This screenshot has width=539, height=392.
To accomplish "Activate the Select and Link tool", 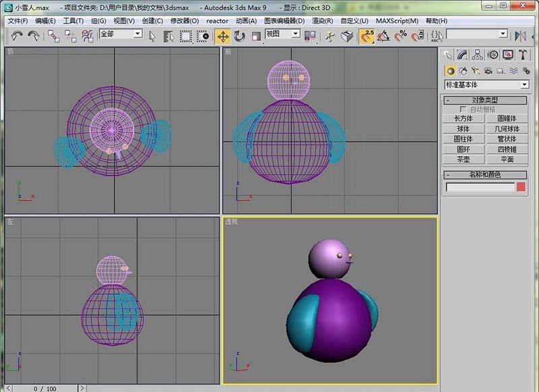I will (x=53, y=36).
